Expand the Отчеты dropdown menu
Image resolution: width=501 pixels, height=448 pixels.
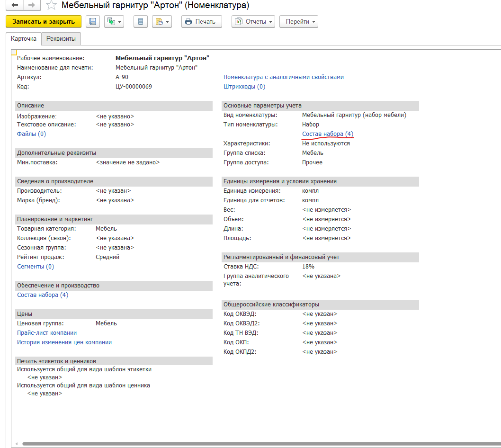tap(253, 21)
